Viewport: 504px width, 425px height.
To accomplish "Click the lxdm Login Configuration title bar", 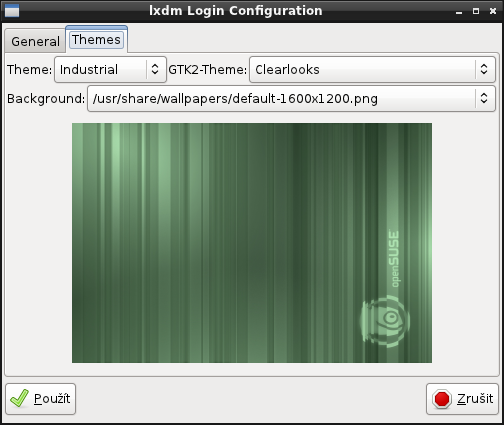I will [235, 11].
